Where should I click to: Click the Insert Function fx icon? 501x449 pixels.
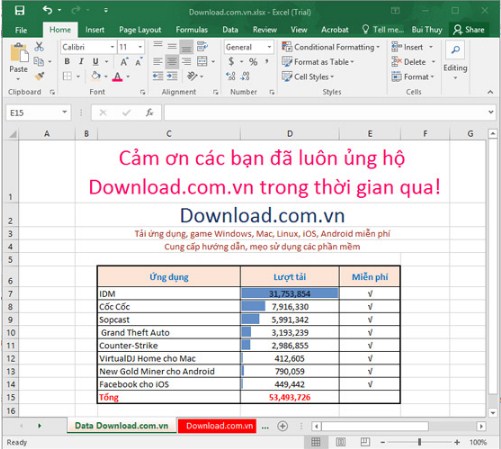(x=150, y=113)
